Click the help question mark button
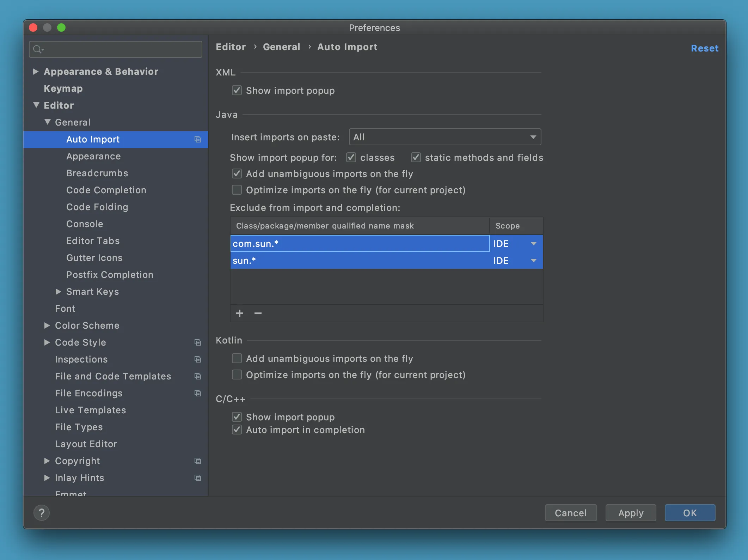748x560 pixels. coord(42,513)
